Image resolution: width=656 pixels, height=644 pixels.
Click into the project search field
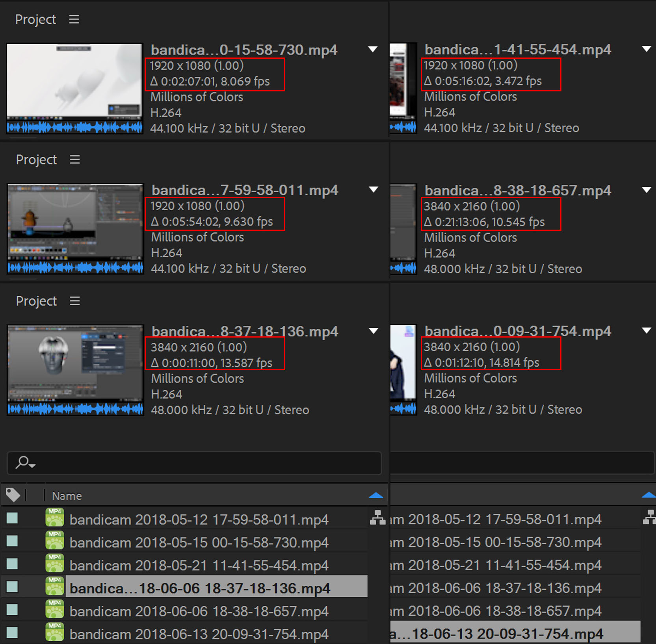point(194,463)
